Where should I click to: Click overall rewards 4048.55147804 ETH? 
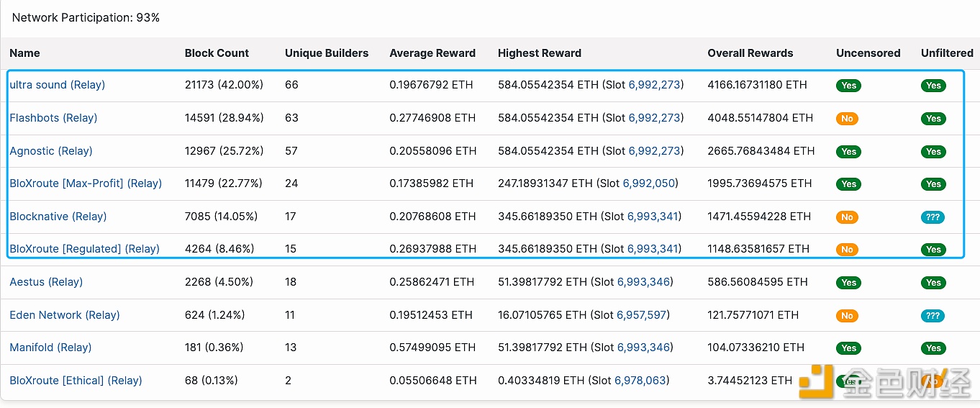point(761,118)
